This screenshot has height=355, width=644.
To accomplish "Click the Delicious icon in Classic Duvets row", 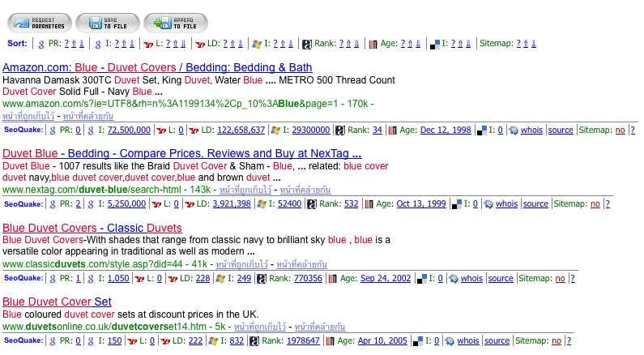I will tap(421, 279).
